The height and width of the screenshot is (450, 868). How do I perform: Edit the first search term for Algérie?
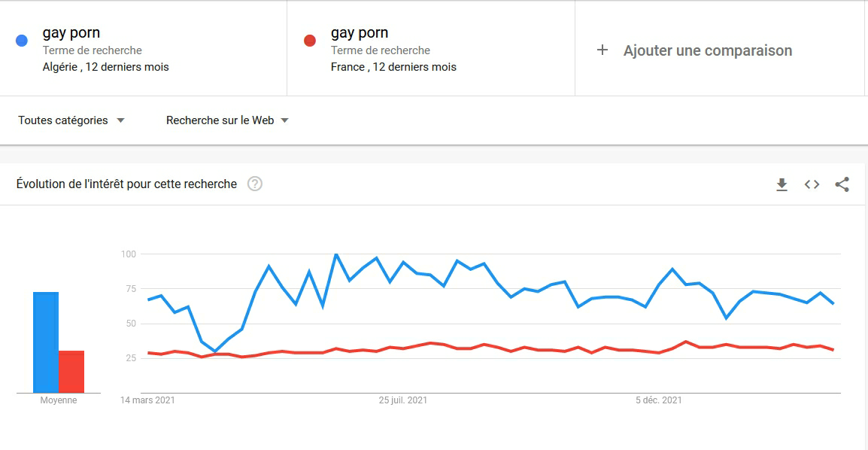(x=71, y=32)
